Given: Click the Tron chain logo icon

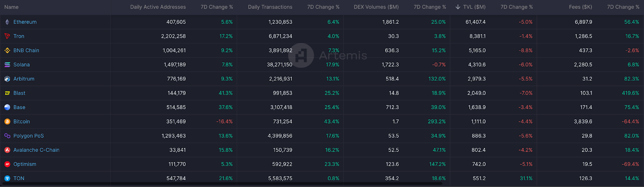Looking at the screenshot, I should (x=7, y=36).
